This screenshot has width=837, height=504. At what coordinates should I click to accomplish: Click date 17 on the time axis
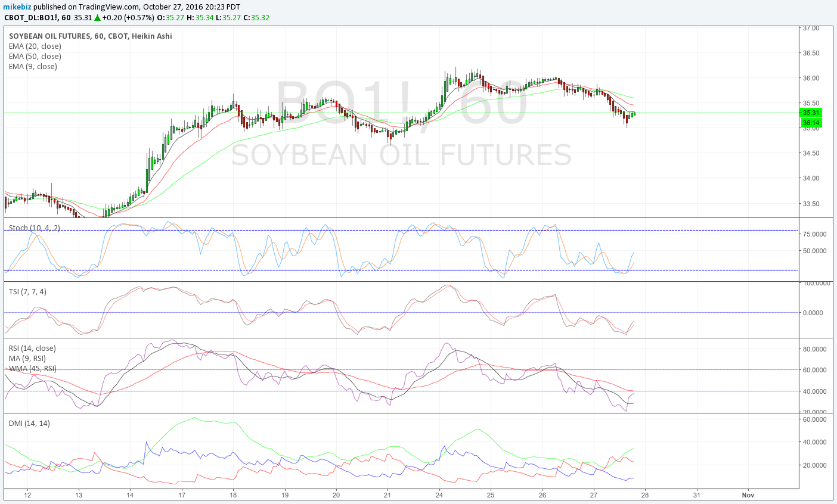(x=182, y=495)
